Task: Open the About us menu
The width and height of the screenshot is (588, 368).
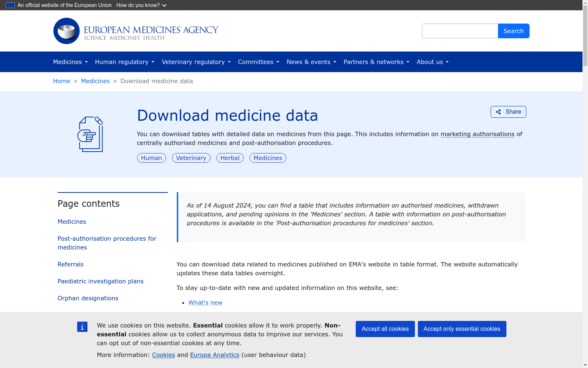Action: (432, 62)
